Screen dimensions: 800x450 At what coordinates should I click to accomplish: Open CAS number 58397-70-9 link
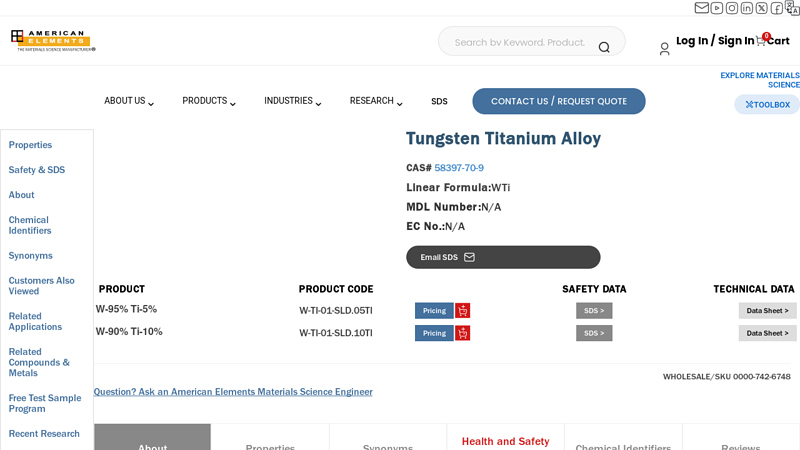click(459, 168)
